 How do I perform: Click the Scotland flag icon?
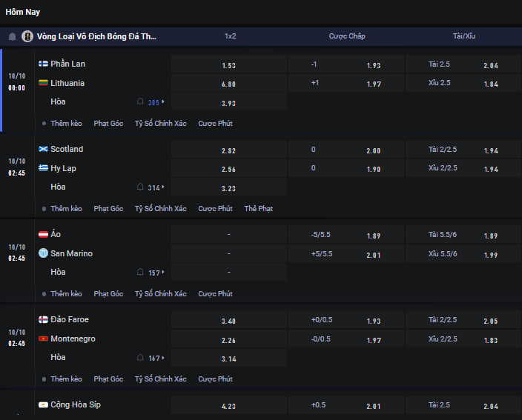coord(43,149)
